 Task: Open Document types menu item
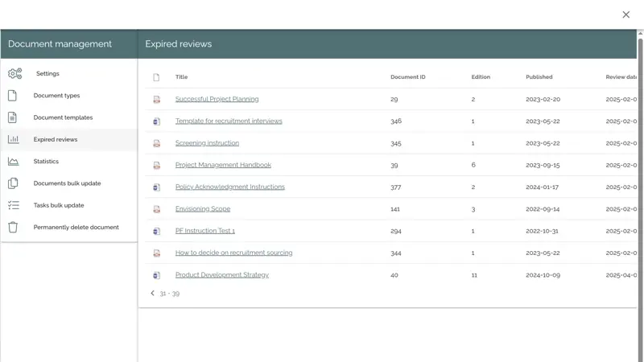pos(68,96)
